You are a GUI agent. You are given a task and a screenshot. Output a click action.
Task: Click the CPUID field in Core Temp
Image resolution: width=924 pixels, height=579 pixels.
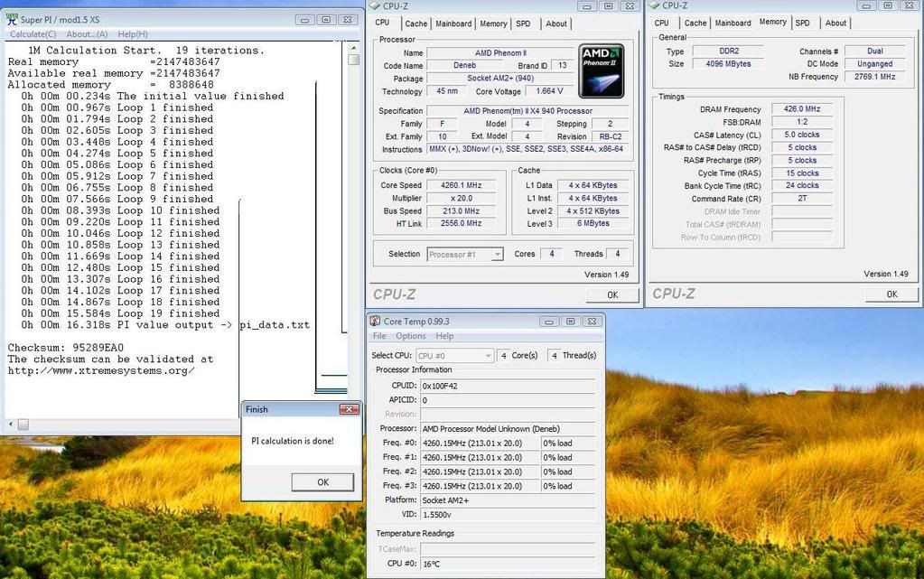[508, 386]
